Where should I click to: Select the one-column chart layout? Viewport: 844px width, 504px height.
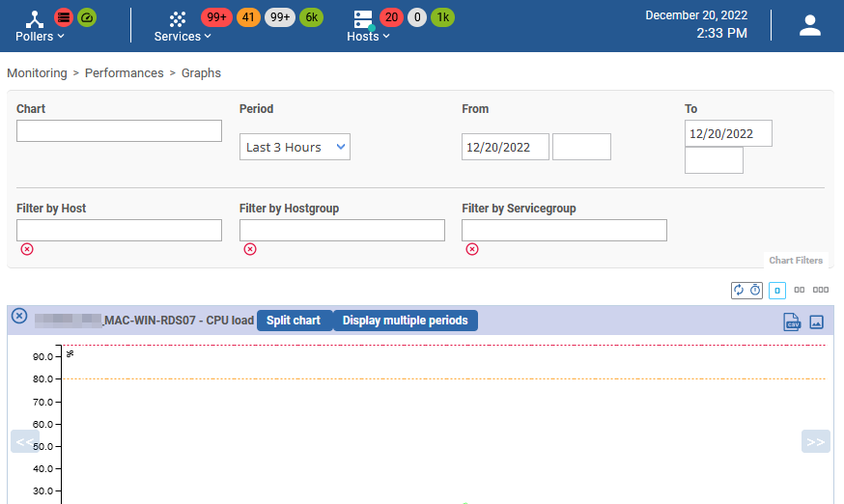[776, 291]
